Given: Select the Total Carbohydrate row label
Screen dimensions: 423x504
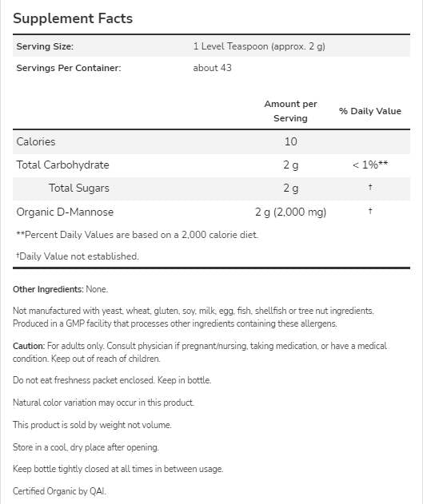Looking at the screenshot, I should point(62,165).
